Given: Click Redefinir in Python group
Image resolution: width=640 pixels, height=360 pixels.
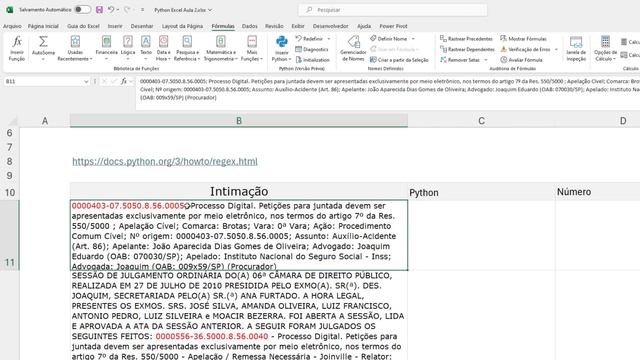Looking at the screenshot, I should click(x=309, y=39).
